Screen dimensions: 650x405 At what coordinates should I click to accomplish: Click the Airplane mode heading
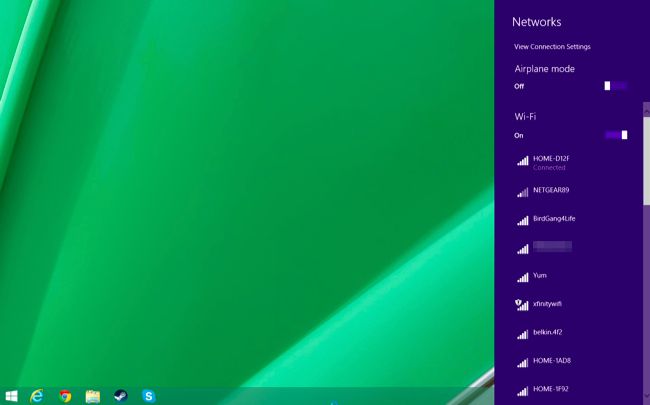(545, 69)
